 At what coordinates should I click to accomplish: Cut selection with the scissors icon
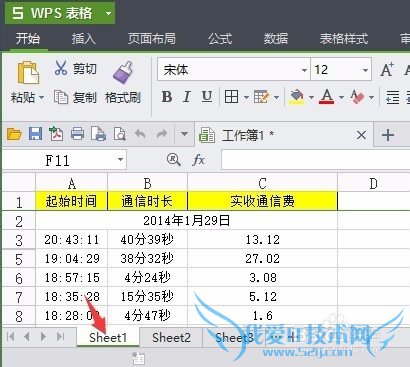61,68
